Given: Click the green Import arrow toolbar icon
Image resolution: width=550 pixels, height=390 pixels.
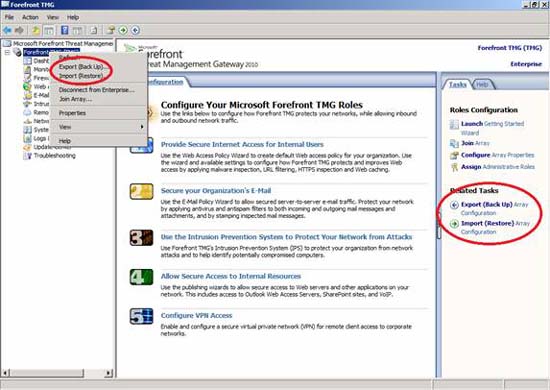Looking at the screenshot, I should (123, 30).
